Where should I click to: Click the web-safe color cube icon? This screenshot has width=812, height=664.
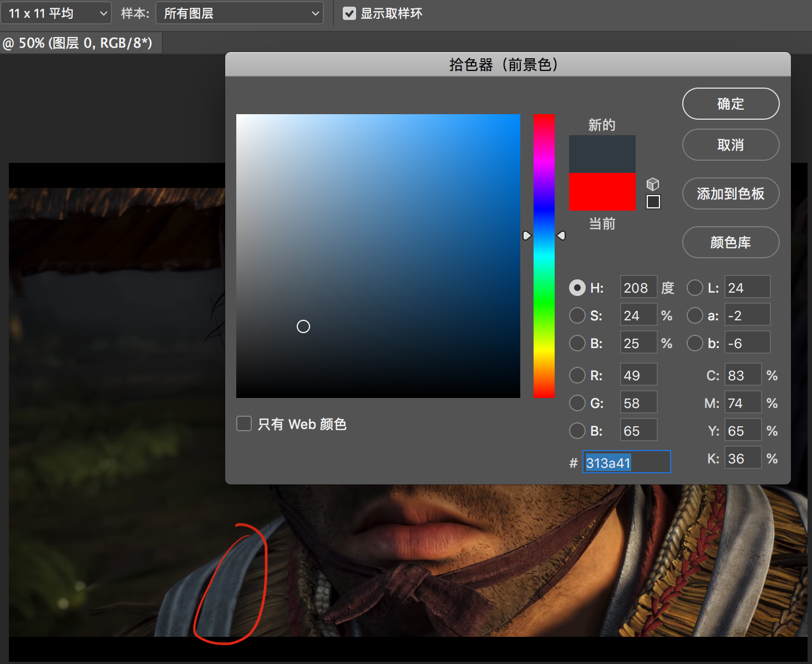653,184
